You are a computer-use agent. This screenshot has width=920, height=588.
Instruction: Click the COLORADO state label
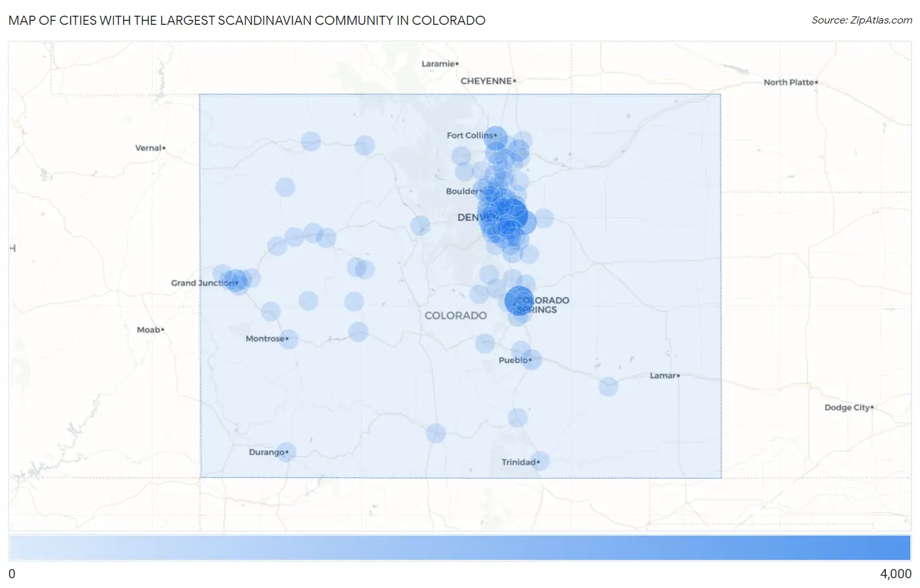455,315
